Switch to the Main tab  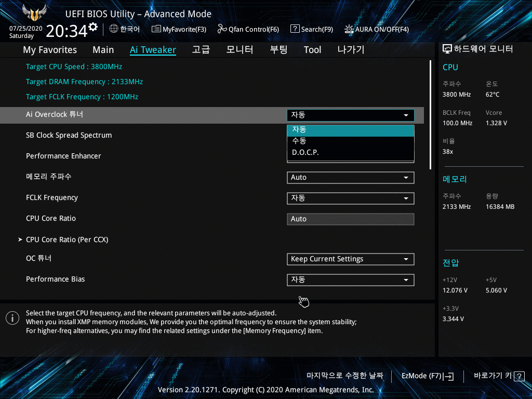click(103, 50)
